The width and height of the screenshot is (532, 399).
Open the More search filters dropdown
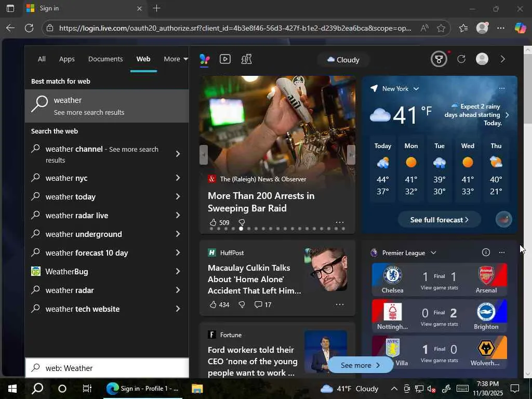[x=176, y=59]
